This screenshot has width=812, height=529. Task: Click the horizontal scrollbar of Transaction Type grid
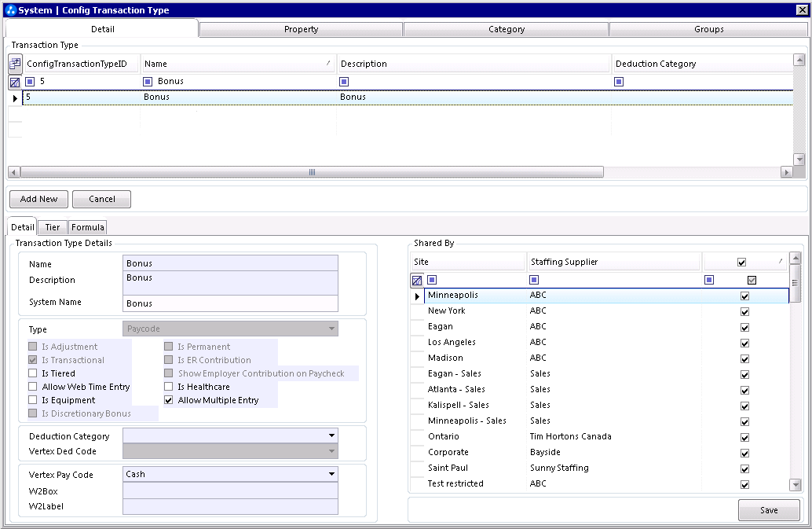click(312, 172)
